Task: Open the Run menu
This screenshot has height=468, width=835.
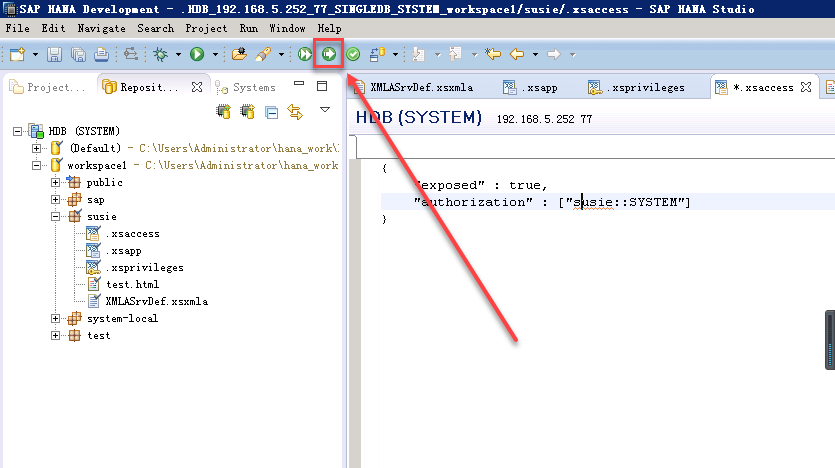Action: click(248, 28)
